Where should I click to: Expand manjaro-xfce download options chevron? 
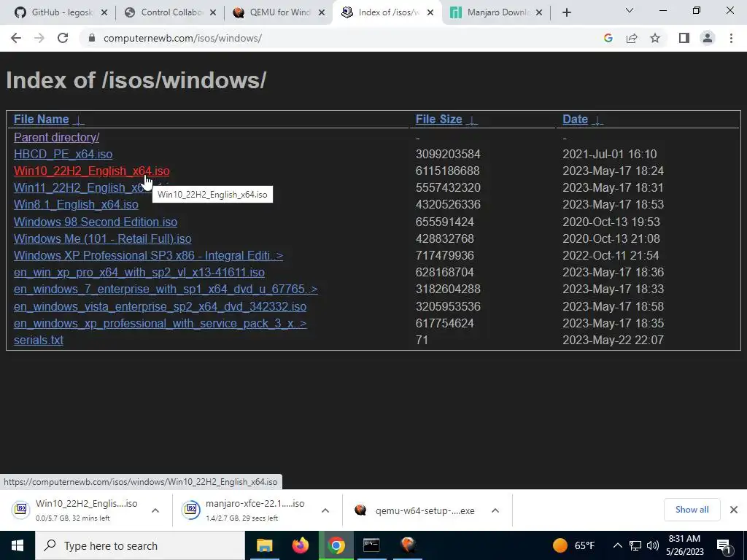click(x=325, y=510)
